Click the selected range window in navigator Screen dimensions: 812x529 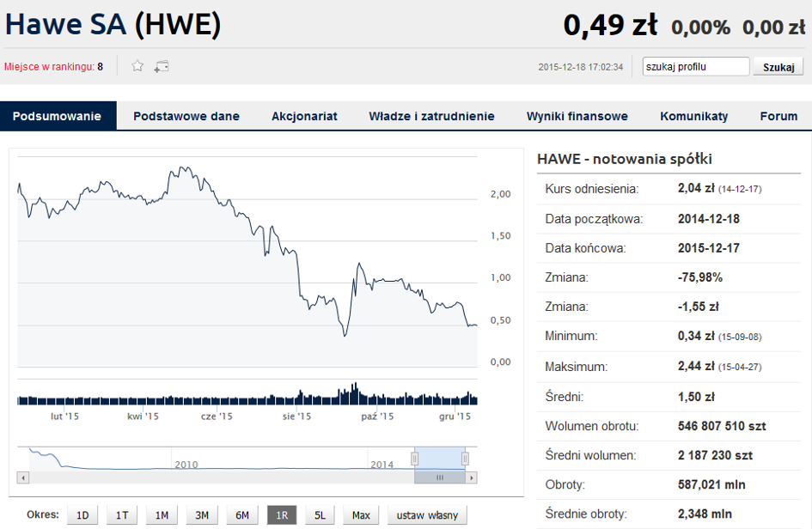coord(440,459)
